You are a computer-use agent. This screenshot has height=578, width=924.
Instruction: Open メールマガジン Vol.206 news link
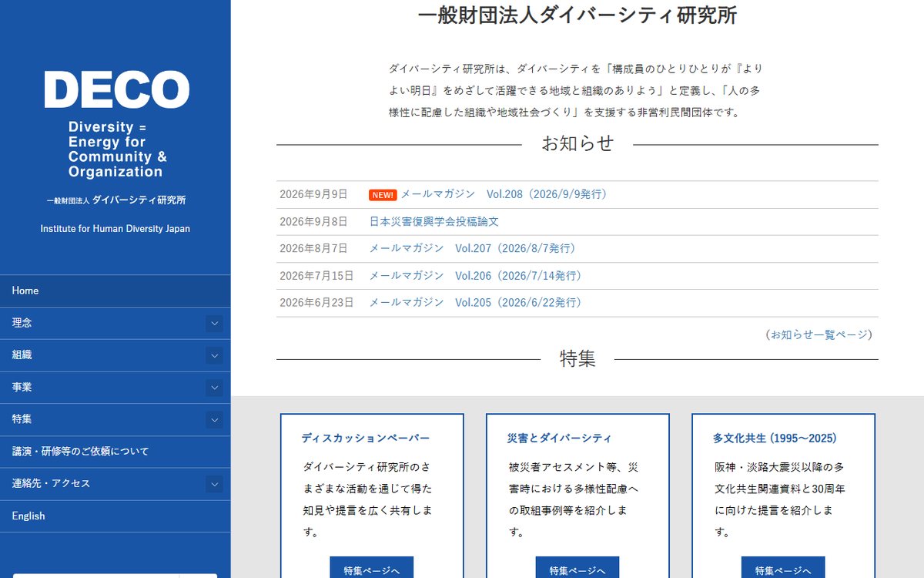[x=477, y=275]
